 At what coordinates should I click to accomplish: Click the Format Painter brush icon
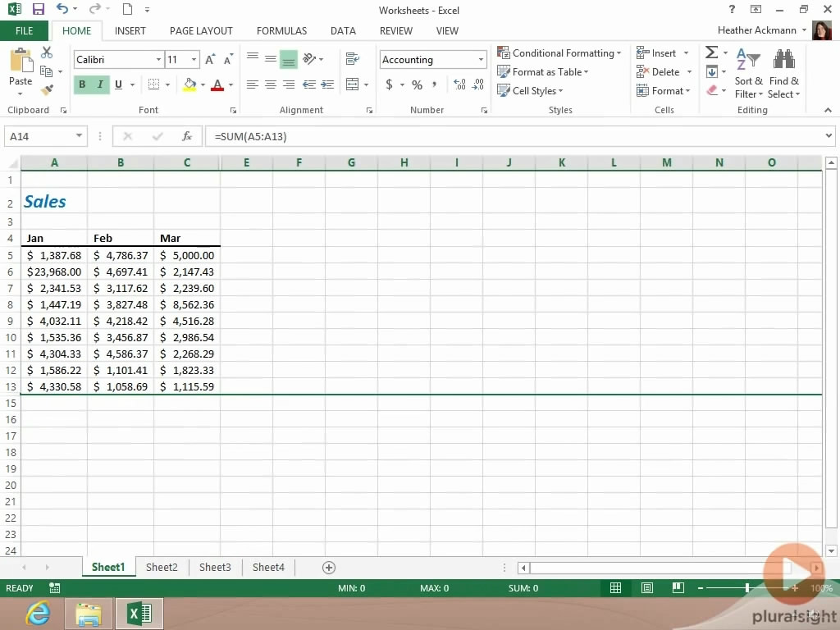(47, 89)
